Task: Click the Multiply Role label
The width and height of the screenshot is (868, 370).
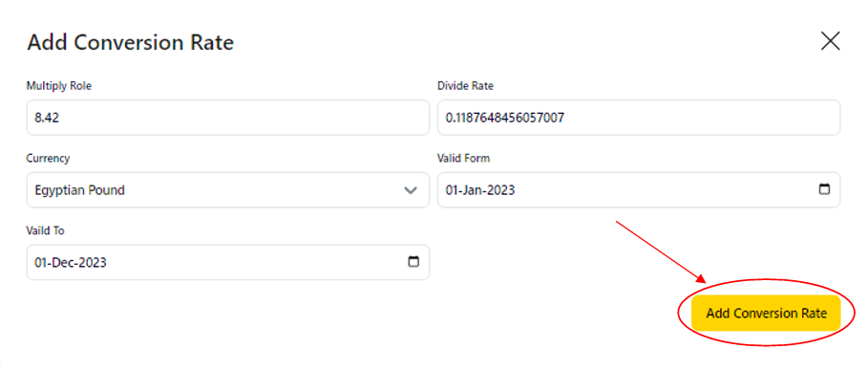Action: tap(58, 86)
